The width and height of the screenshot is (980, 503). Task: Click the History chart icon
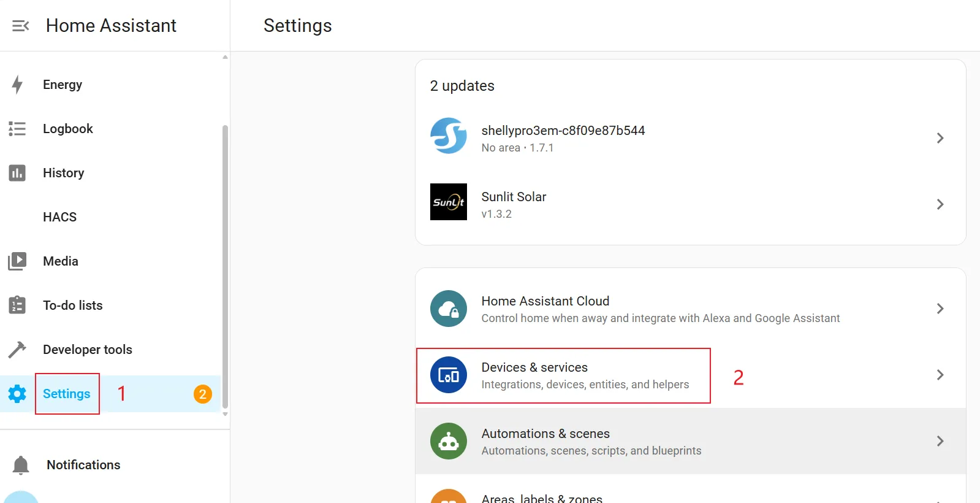point(17,173)
